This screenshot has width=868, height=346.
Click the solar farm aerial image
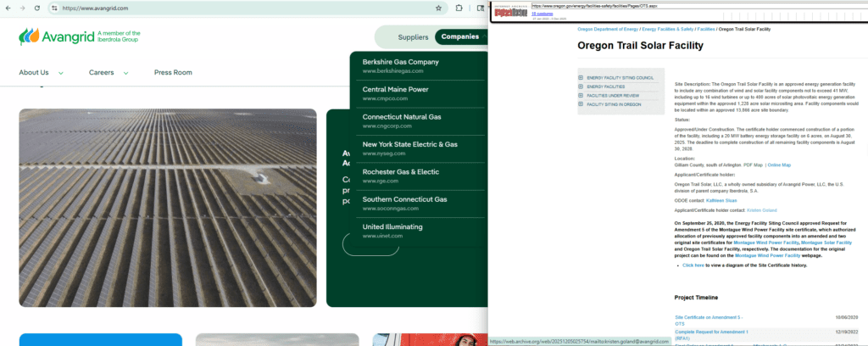click(x=168, y=208)
